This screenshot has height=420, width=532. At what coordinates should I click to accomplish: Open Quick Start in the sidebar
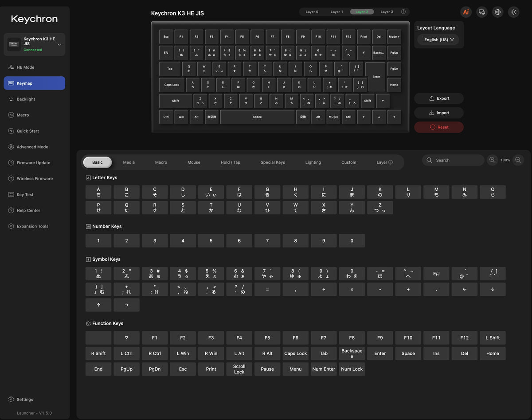point(35,131)
